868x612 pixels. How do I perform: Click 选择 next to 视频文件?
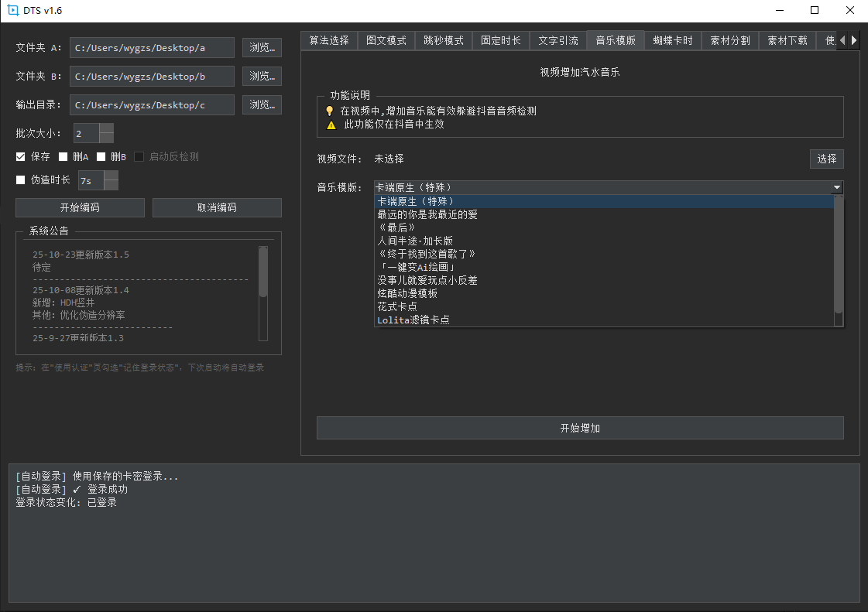(x=826, y=159)
